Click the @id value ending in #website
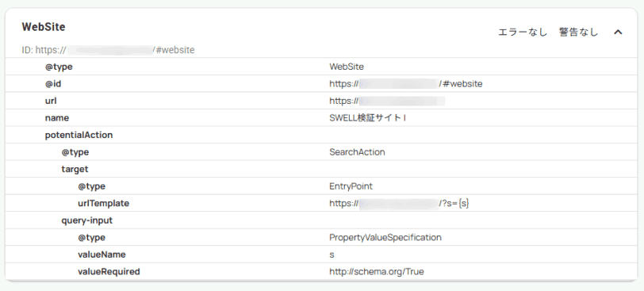Screen dimensions: 644x291 pos(406,84)
